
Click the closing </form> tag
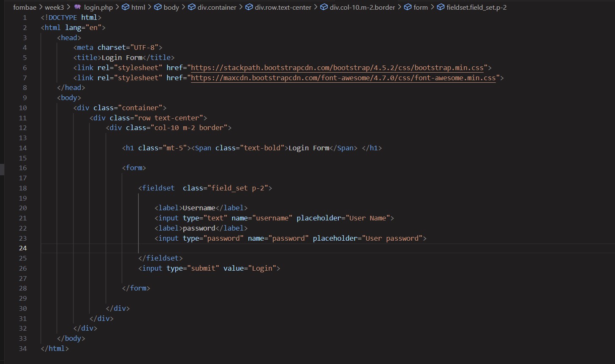tap(136, 288)
